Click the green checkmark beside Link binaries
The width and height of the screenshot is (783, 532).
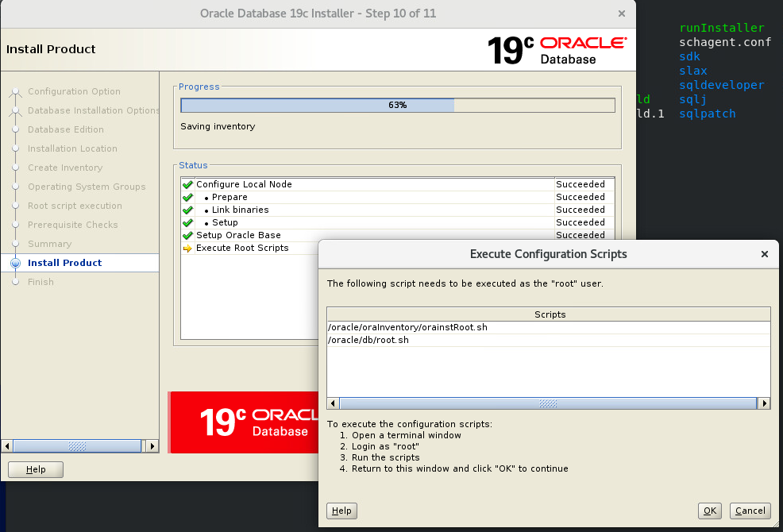(x=187, y=210)
